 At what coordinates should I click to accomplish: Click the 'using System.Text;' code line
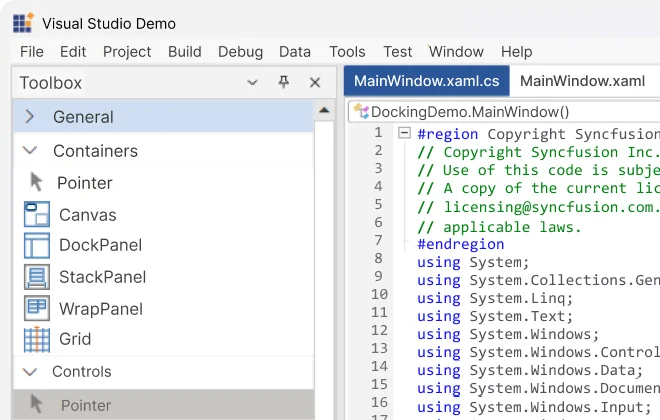coord(495,316)
